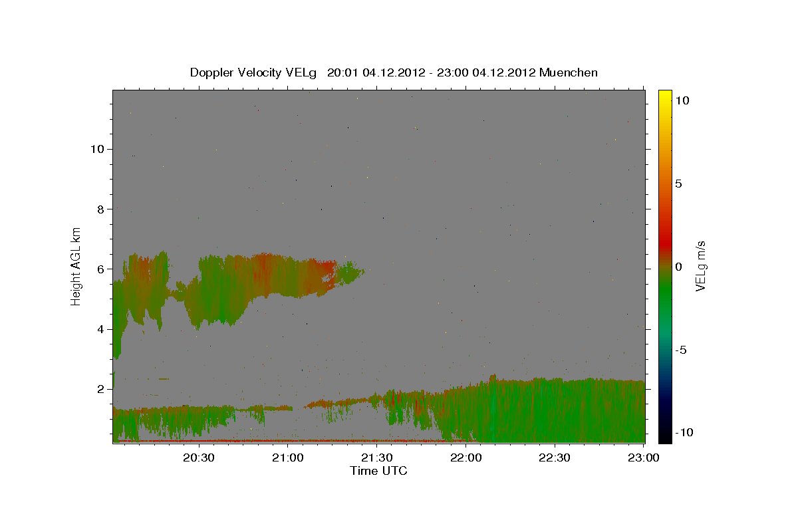Click the colorbar value 0
The width and height of the screenshot is (798, 532).
coord(679,267)
